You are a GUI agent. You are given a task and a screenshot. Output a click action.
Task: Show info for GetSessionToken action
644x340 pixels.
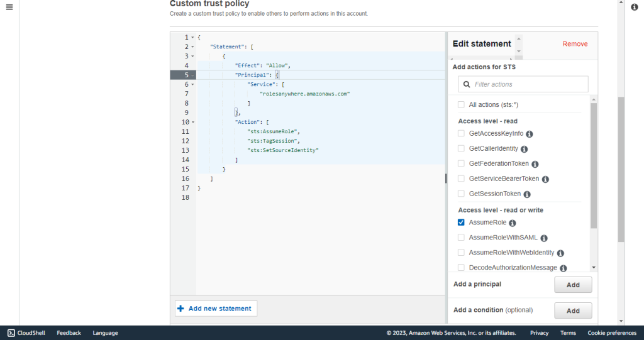(527, 194)
